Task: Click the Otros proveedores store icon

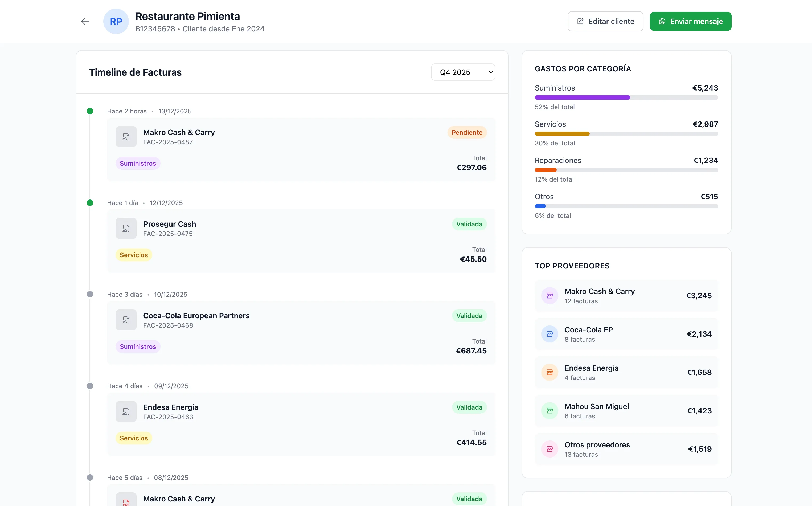Action: coord(549,449)
